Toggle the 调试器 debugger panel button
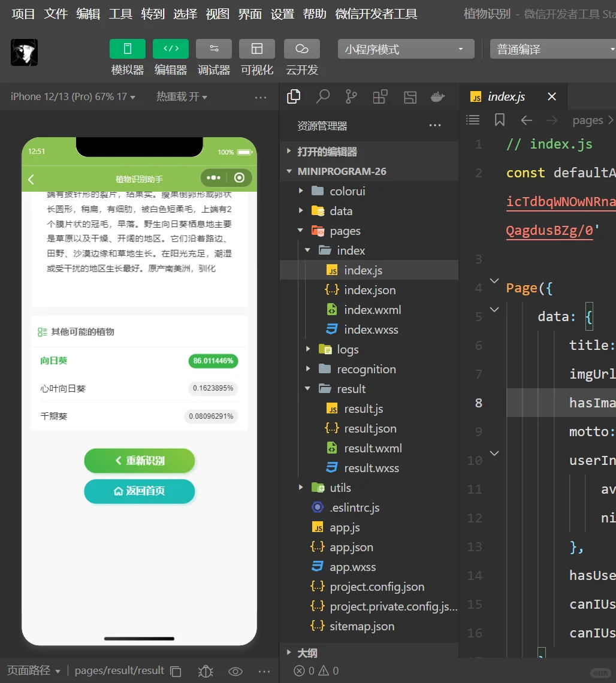The height and width of the screenshot is (683, 616). click(x=213, y=49)
